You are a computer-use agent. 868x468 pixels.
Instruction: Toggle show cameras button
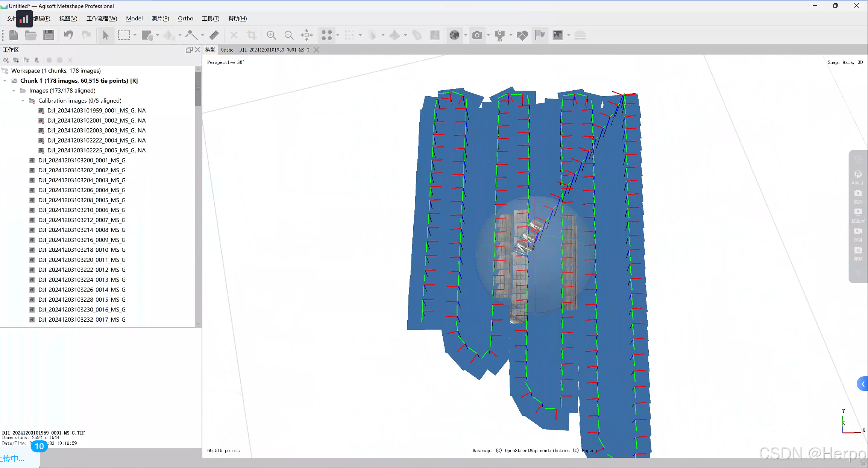tap(477, 35)
